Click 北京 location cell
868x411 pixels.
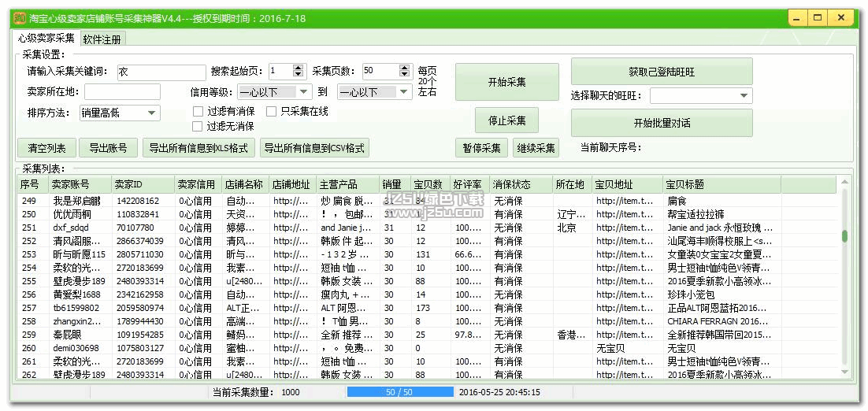(567, 228)
